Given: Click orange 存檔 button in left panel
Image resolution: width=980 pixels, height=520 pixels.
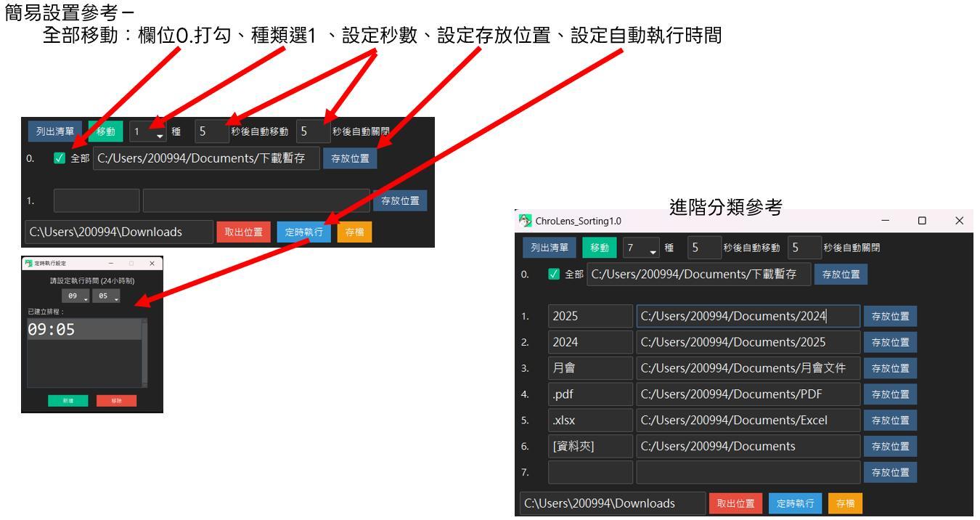Looking at the screenshot, I should click(x=354, y=232).
